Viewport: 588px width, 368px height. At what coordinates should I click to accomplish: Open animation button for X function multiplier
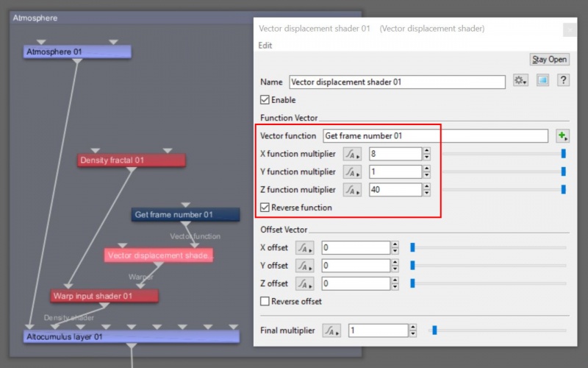tap(352, 154)
